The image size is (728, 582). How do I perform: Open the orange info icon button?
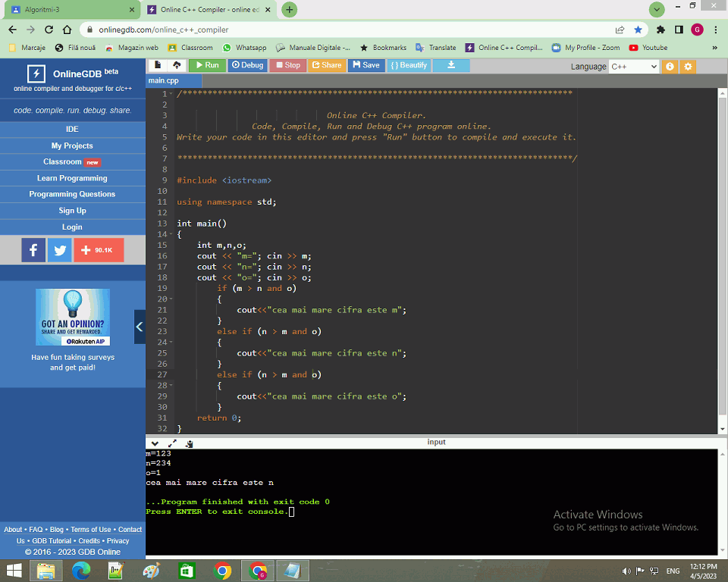point(670,67)
